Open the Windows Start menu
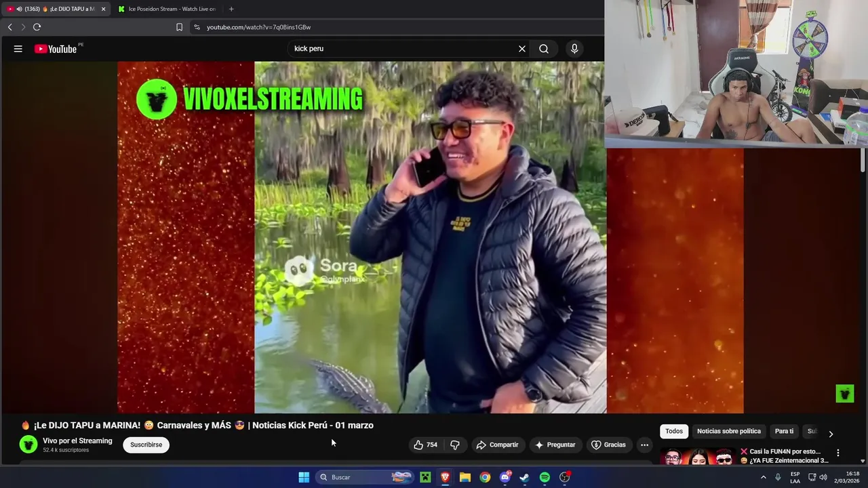This screenshot has height=488, width=868. coord(304,477)
